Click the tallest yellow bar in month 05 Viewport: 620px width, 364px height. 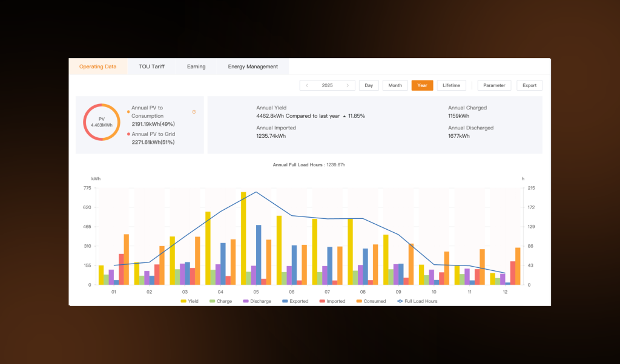(x=242, y=239)
